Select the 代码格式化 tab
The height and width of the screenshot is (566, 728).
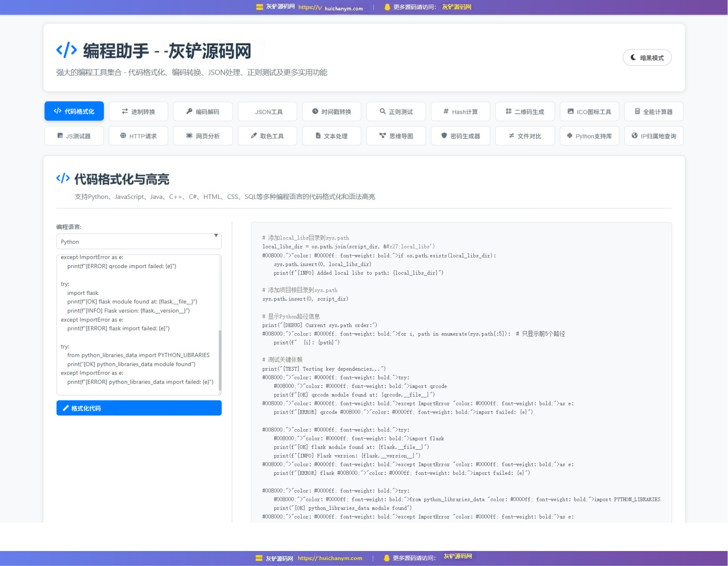(74, 111)
